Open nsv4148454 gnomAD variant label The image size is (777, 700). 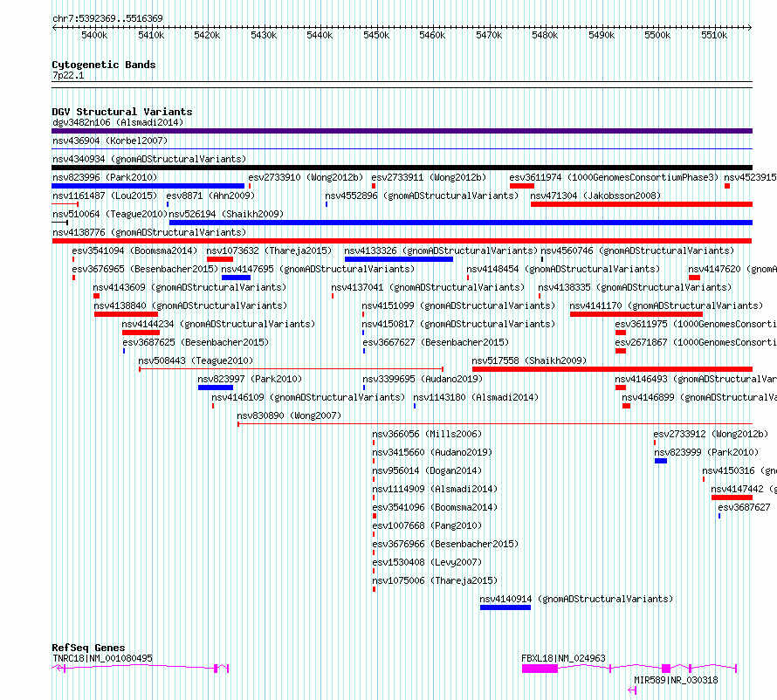point(563,269)
